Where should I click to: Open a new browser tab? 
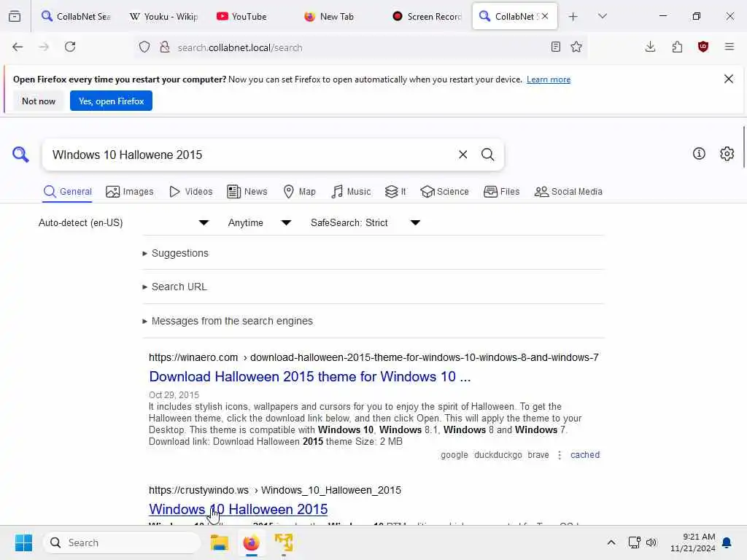coord(573,17)
